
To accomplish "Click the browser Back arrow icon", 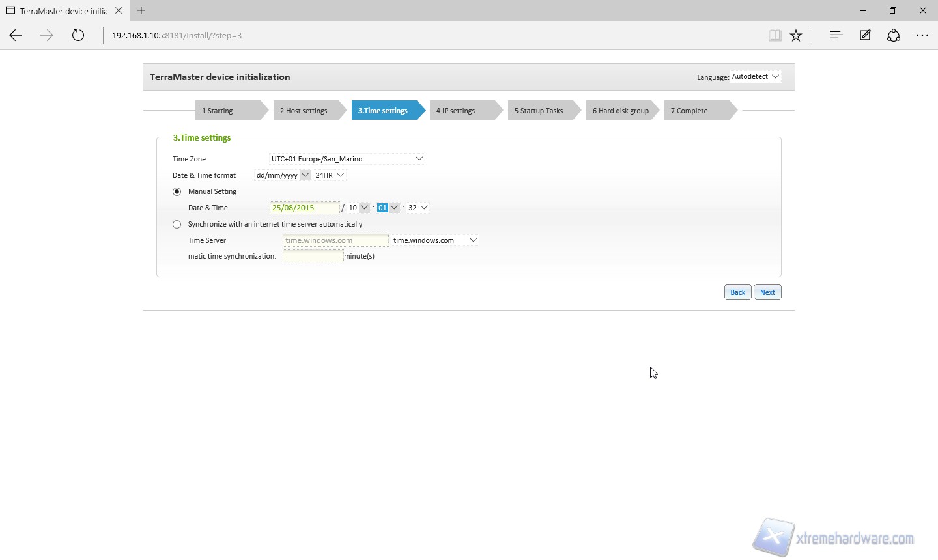I will 16,36.
